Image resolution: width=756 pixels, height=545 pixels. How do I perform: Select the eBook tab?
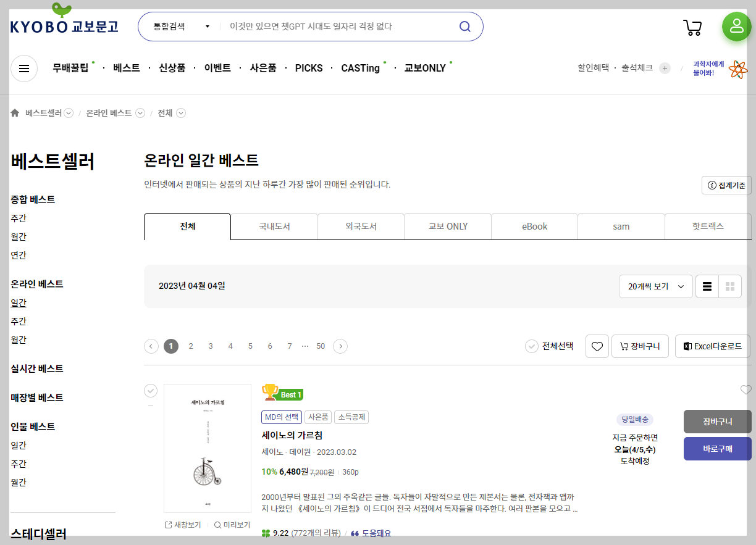coord(535,227)
